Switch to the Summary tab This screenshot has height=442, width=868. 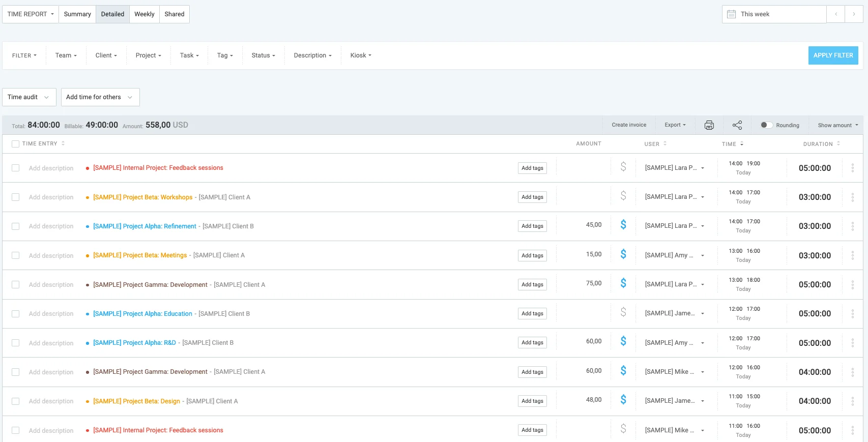pyautogui.click(x=77, y=14)
